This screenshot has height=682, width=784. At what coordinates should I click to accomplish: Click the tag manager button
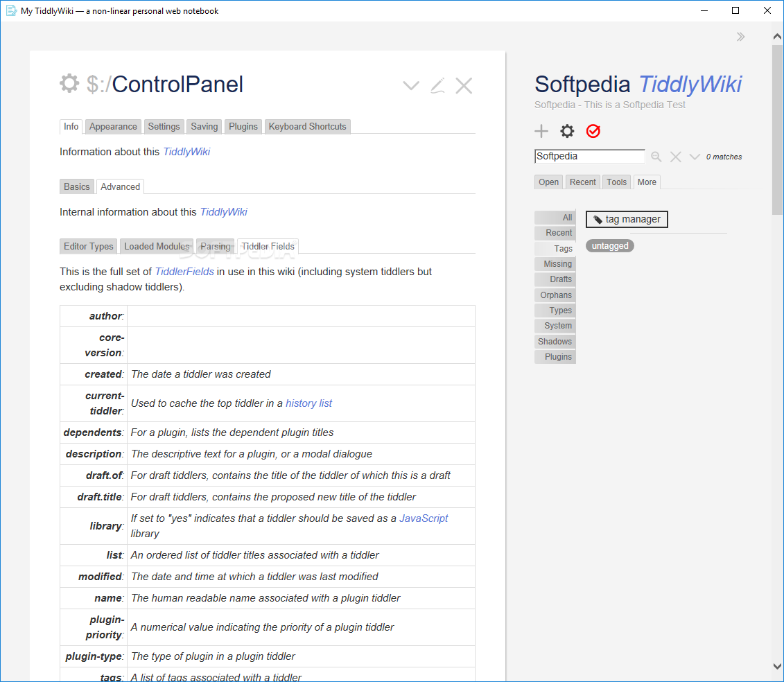point(627,220)
